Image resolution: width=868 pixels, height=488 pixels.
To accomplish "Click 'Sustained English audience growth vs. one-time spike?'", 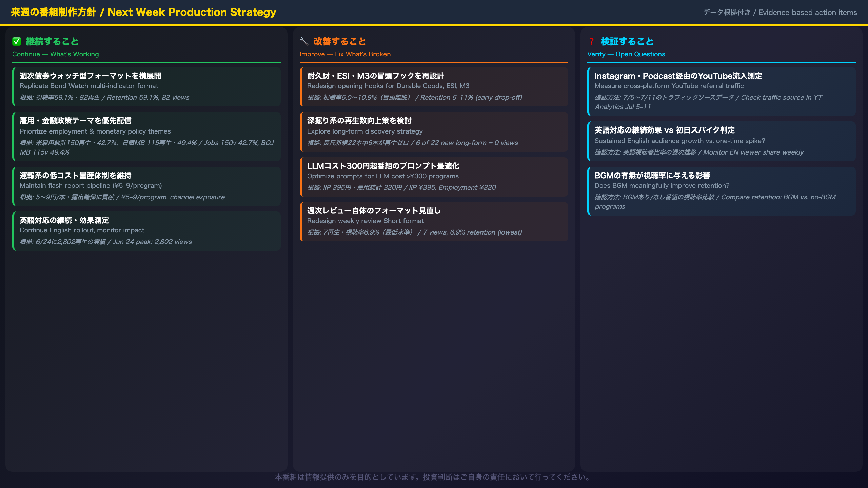I will click(680, 141).
